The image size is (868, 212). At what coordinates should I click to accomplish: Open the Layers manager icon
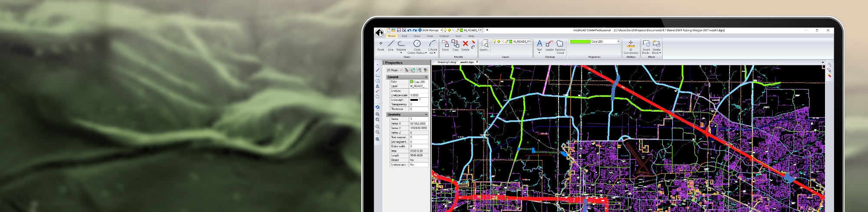click(484, 45)
